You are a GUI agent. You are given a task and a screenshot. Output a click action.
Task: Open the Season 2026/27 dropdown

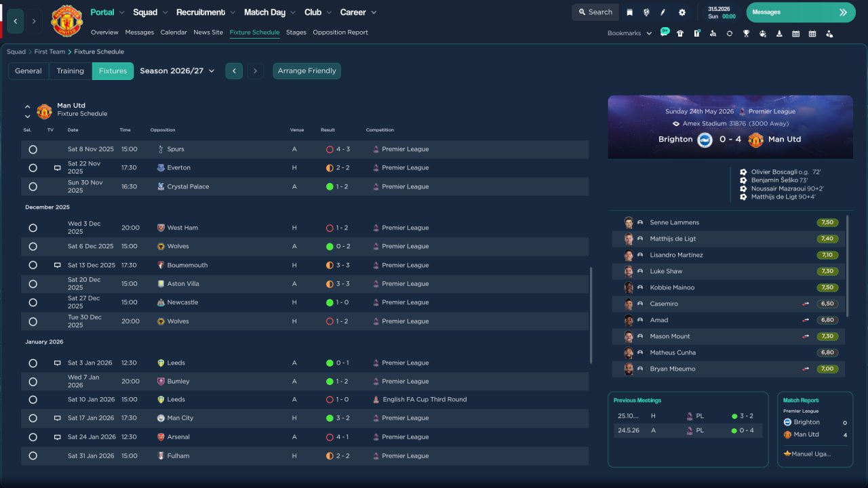point(177,70)
